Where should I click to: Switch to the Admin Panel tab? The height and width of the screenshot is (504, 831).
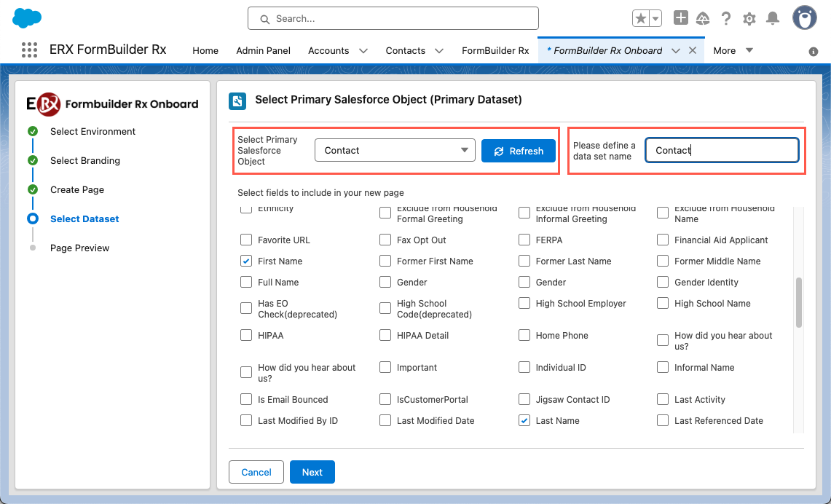(263, 51)
